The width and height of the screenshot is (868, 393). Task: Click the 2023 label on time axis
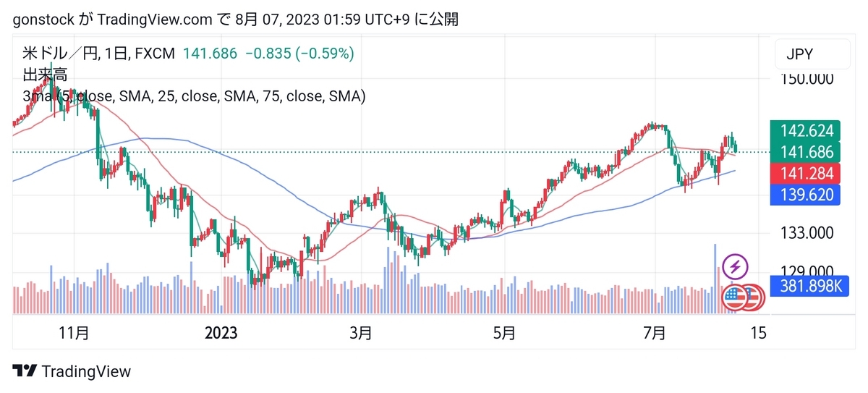click(x=221, y=333)
